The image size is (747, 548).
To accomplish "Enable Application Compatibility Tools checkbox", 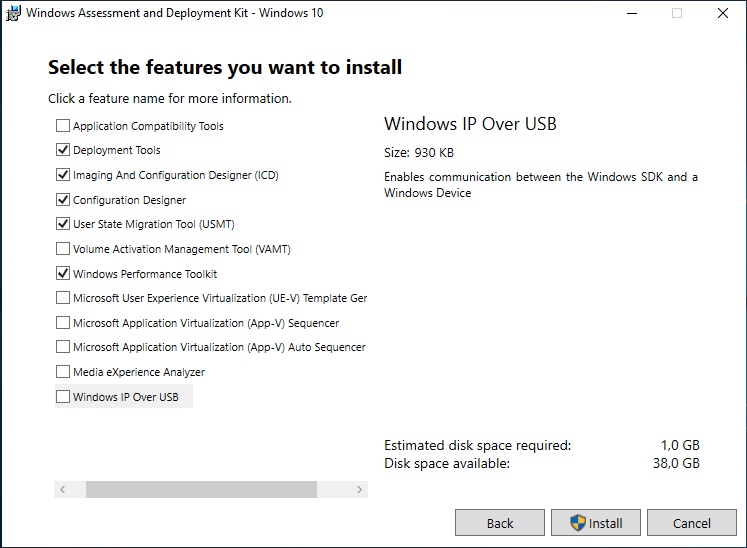I will pos(63,126).
